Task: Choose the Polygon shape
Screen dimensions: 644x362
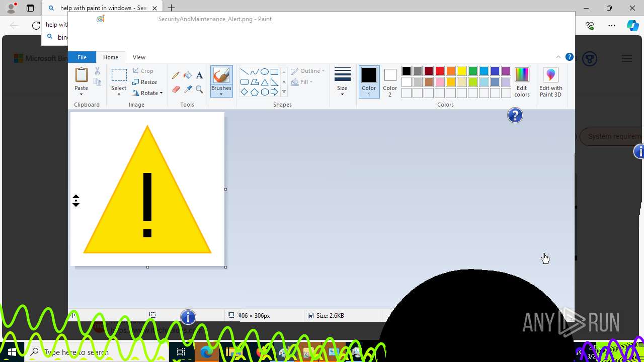Action: click(254, 82)
